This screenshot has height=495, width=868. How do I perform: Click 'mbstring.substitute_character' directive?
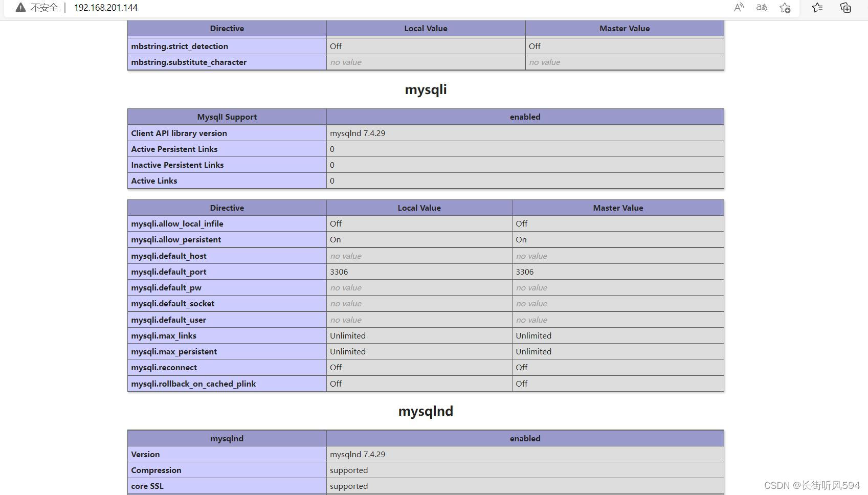tap(189, 62)
